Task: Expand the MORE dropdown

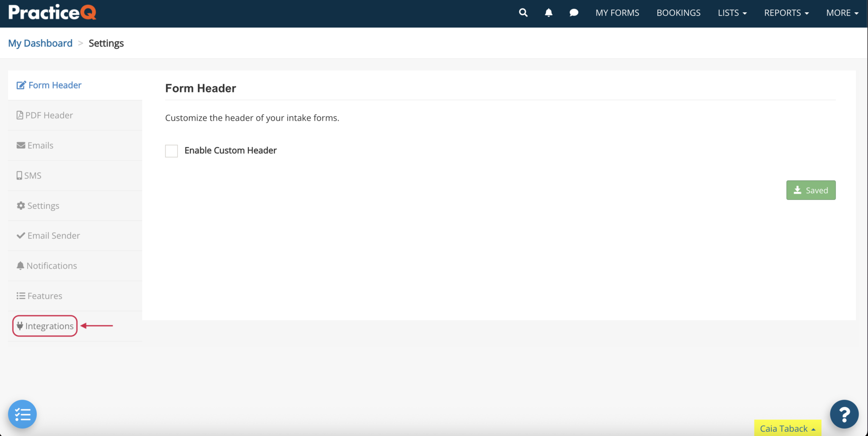Action: pyautogui.click(x=841, y=13)
